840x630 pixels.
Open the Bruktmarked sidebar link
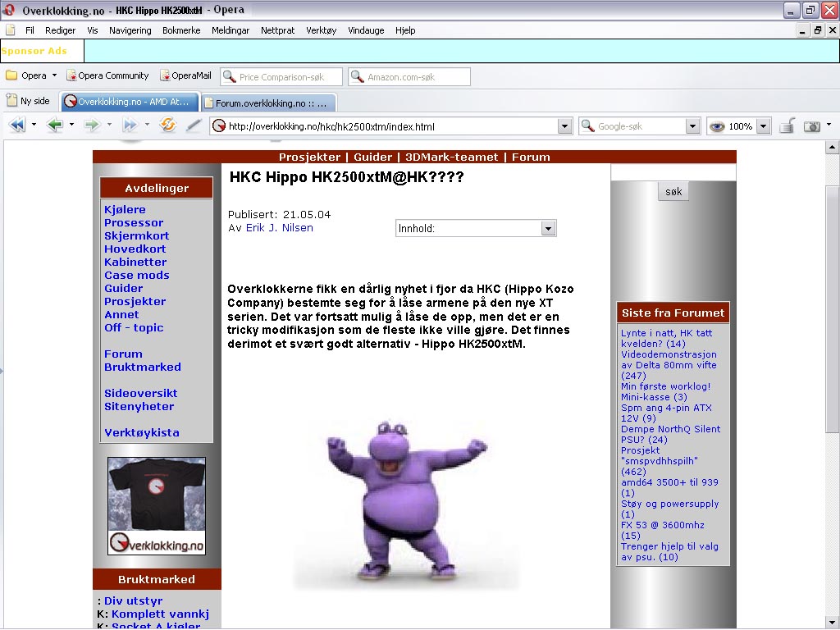(x=143, y=367)
